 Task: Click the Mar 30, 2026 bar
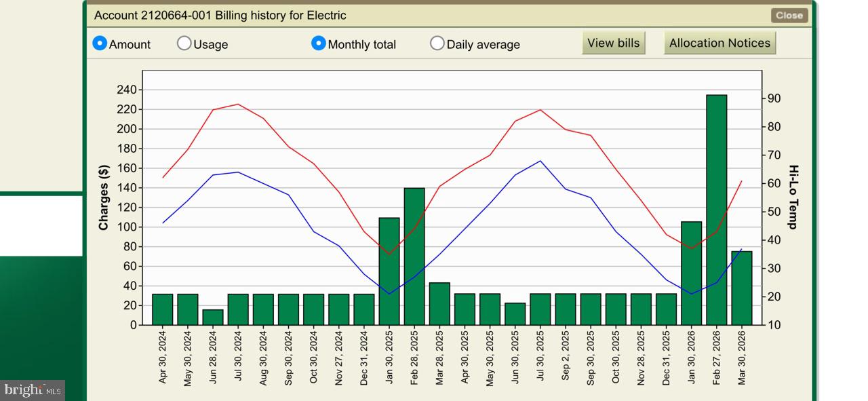(x=741, y=288)
